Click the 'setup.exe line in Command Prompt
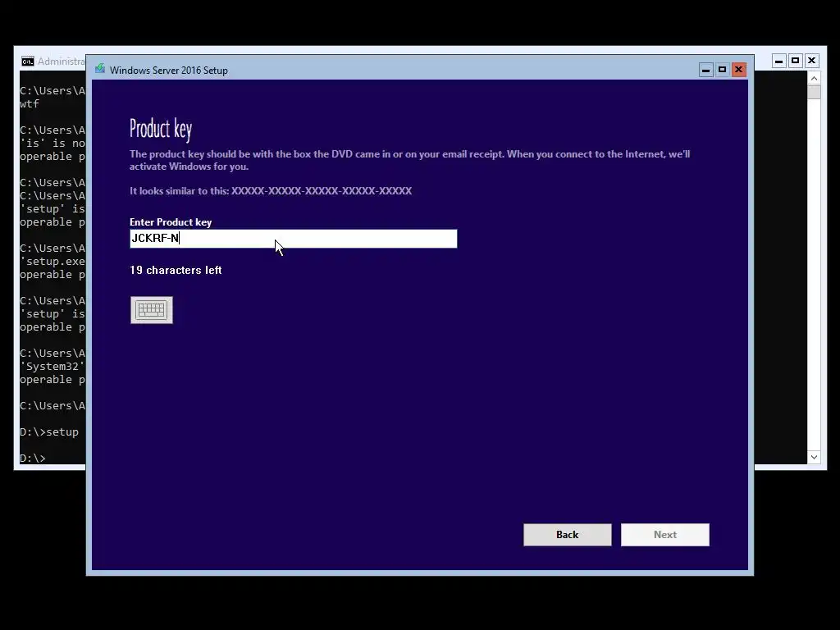Image resolution: width=840 pixels, height=630 pixels. pyautogui.click(x=52, y=262)
